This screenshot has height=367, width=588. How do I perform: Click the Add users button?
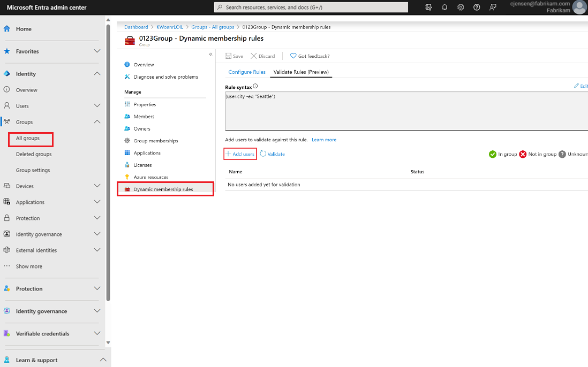click(x=240, y=154)
